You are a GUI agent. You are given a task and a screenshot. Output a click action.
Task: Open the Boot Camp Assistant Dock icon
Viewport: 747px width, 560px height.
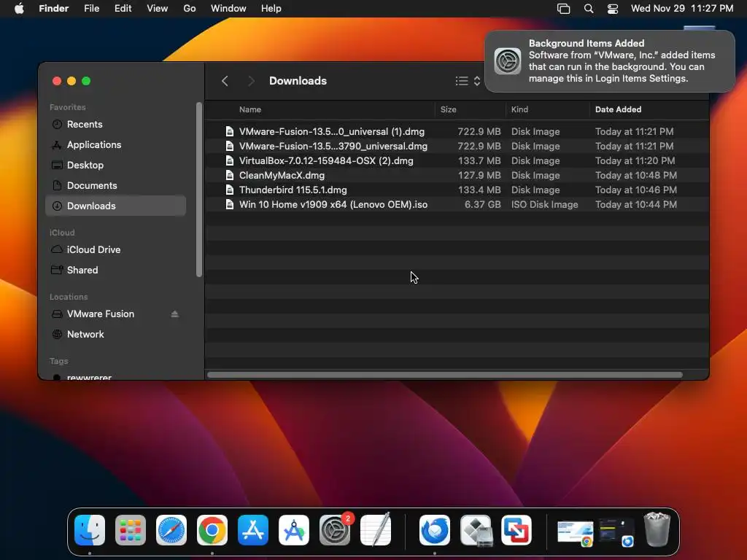pos(476,530)
